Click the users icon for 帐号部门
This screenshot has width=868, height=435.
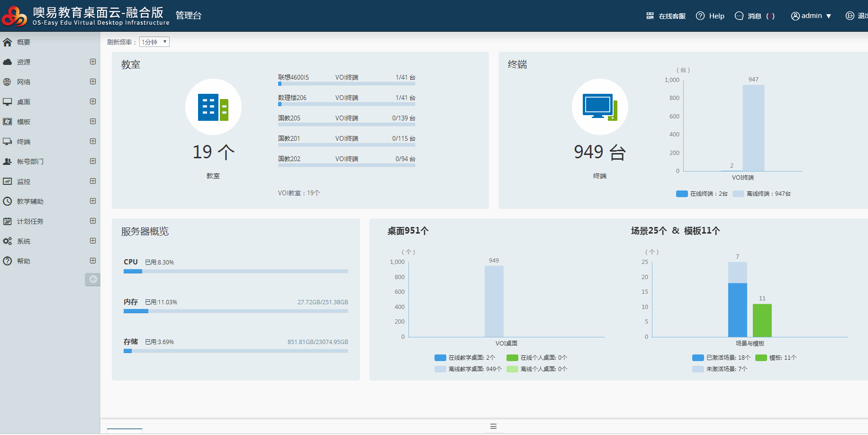click(7, 162)
